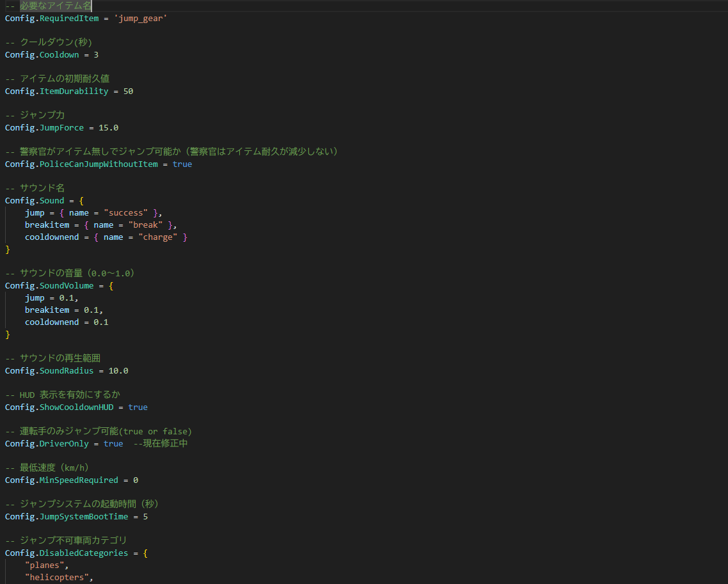Click the --現在修正中 trailing comment
The height and width of the screenshot is (584, 728).
click(161, 444)
